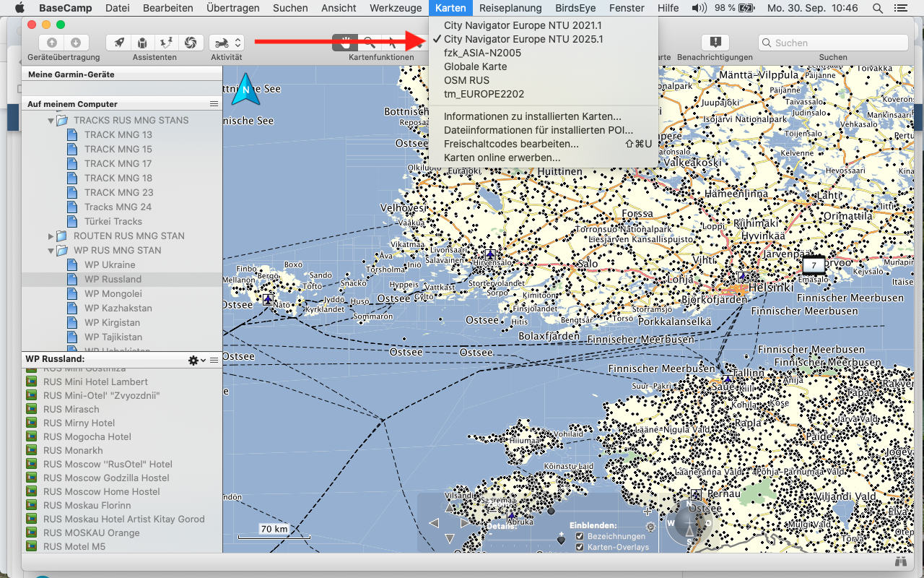Open the Reiseplanung menu
Screen dimensions: 924x578
pos(510,8)
